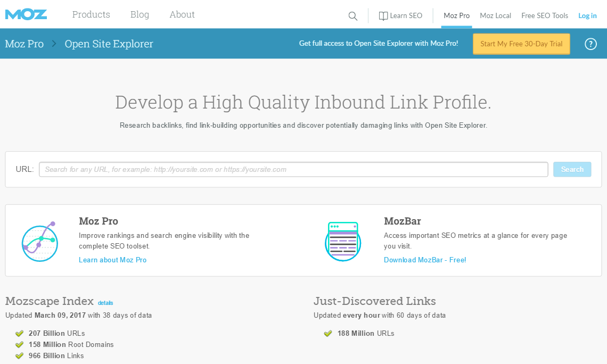607x364 pixels.
Task: Click the MozBar browser toolbar icon
Action: (343, 241)
